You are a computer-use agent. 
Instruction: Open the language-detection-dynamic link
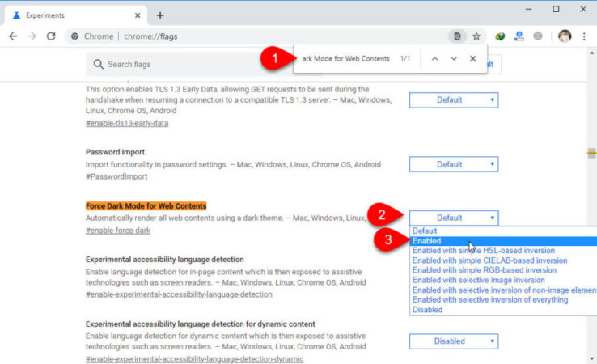[x=195, y=359]
